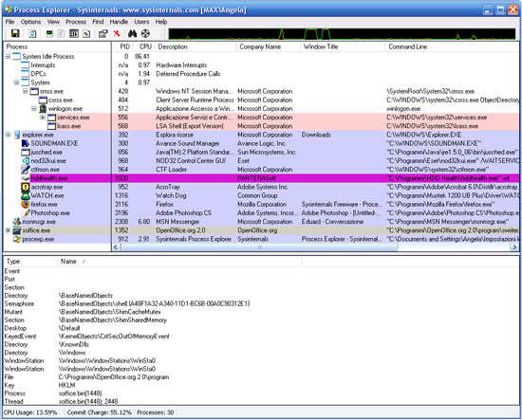Click the Save toolbar icon

coord(15,33)
